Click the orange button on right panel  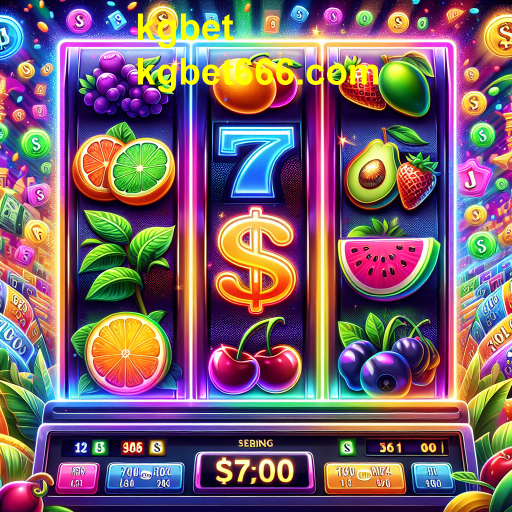(x=364, y=477)
